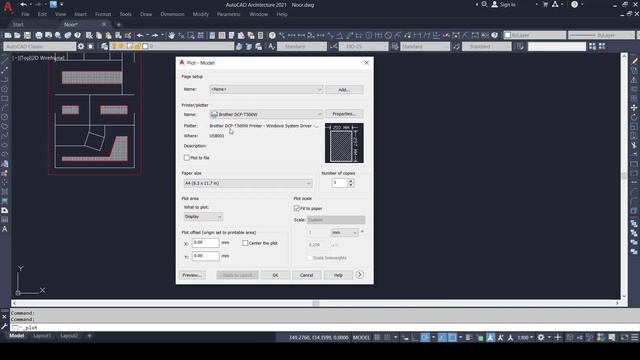This screenshot has width=640, height=360.
Task: Close the Plot - Model dialog
Action: click(367, 62)
